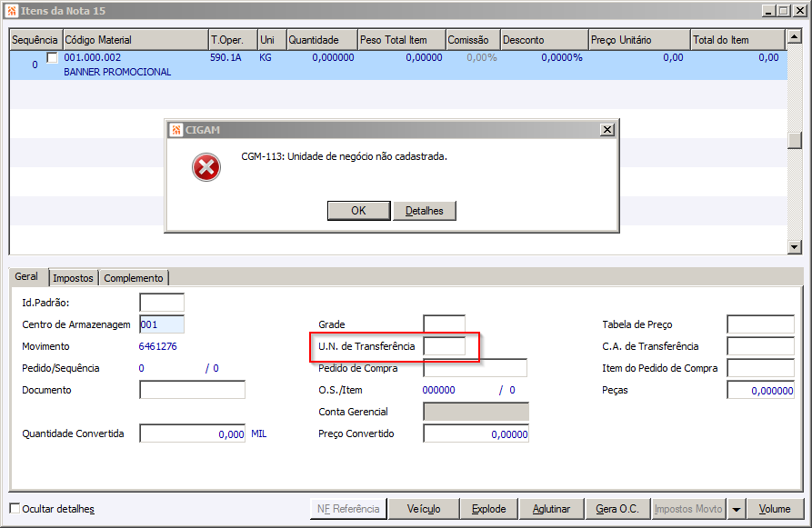Image resolution: width=812 pixels, height=528 pixels.
Task: Click the grid scrollbar up arrow
Action: 795,36
